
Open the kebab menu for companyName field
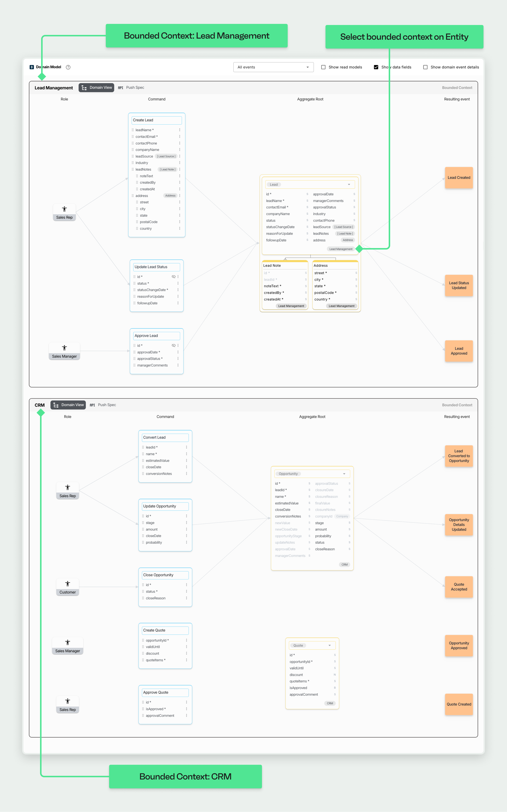pyautogui.click(x=180, y=150)
